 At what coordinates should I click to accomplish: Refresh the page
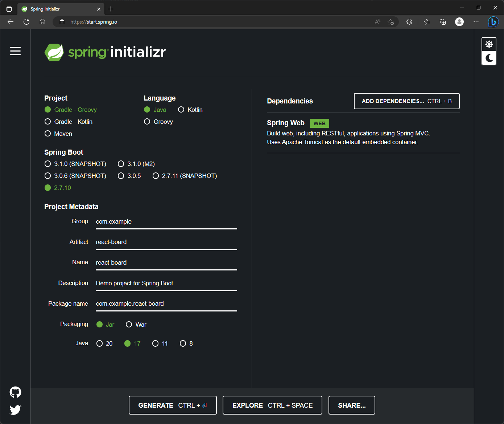coord(26,22)
